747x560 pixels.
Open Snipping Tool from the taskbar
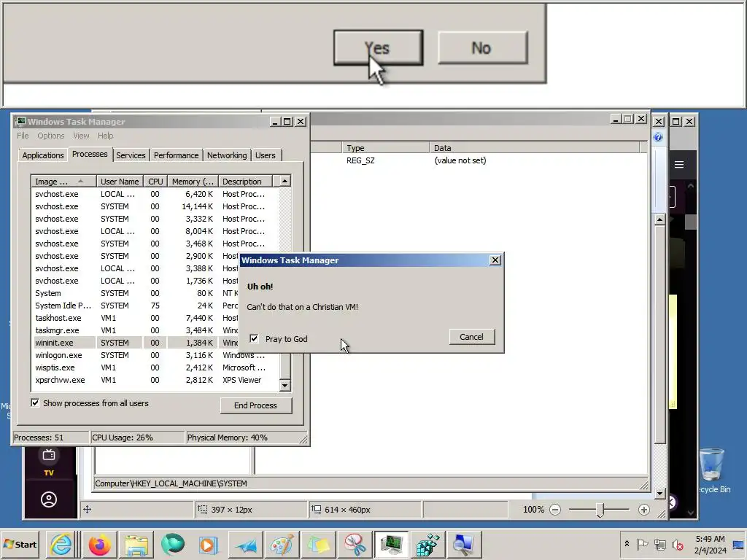pos(355,544)
